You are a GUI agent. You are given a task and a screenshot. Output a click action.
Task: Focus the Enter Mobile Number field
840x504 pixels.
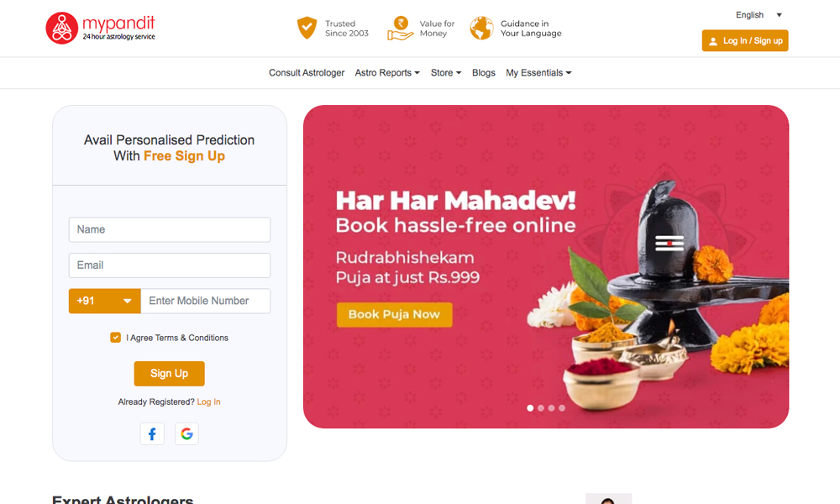tap(206, 301)
